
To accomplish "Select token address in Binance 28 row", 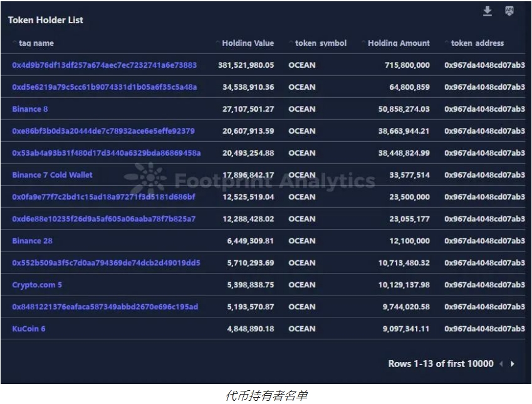I will coord(484,241).
